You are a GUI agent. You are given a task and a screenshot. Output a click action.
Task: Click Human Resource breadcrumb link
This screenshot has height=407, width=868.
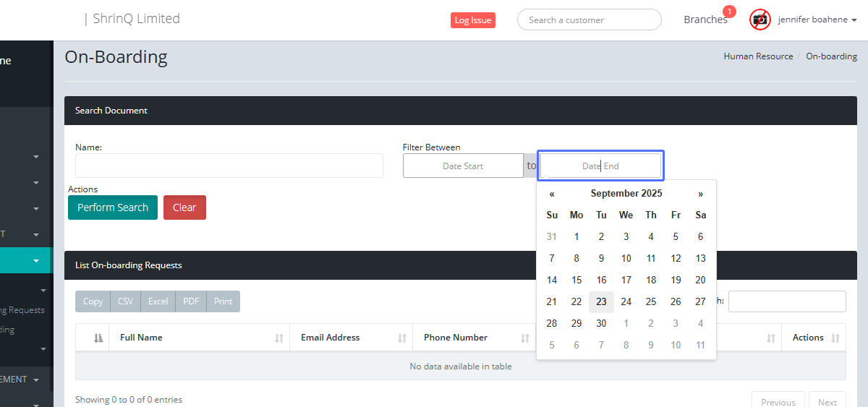(758, 56)
